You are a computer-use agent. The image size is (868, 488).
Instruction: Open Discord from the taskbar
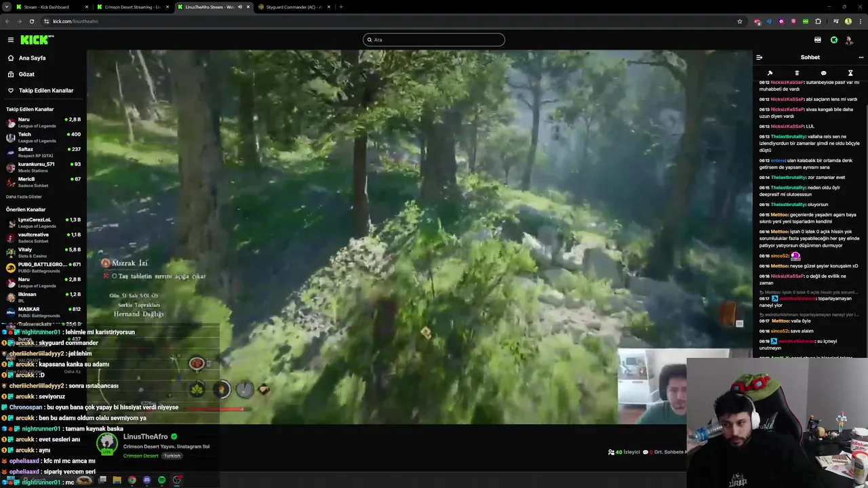point(146,480)
